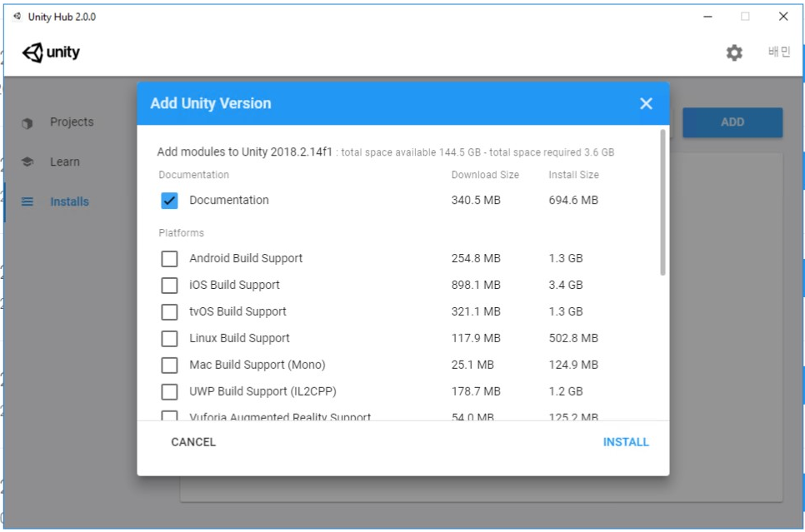
Task: Click the Install Size column header
Action: pos(573,175)
